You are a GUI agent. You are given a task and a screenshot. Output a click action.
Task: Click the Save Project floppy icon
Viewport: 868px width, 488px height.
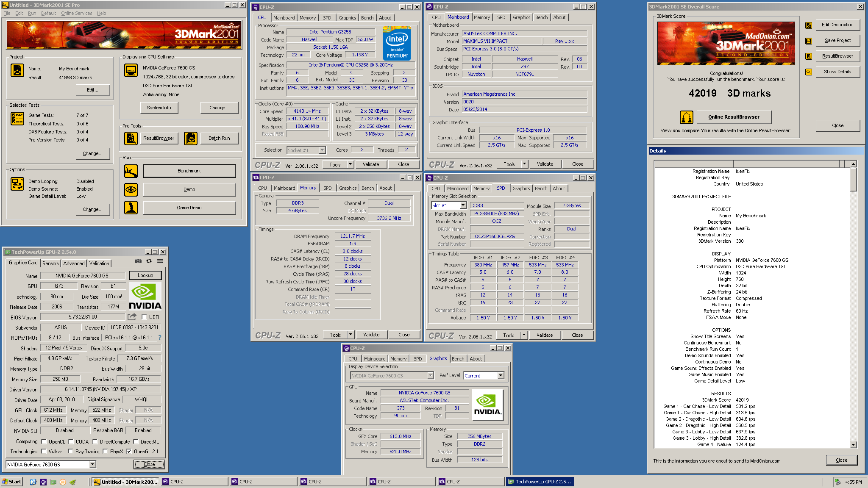click(x=808, y=41)
